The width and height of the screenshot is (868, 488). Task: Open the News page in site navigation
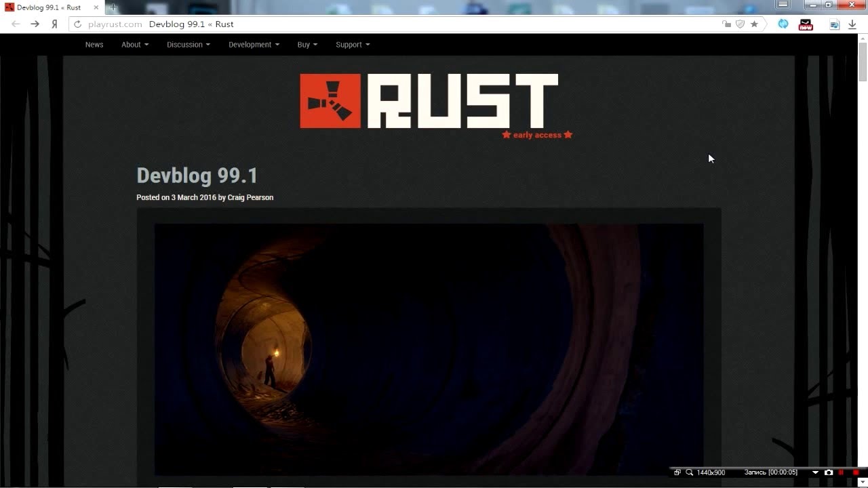click(94, 45)
